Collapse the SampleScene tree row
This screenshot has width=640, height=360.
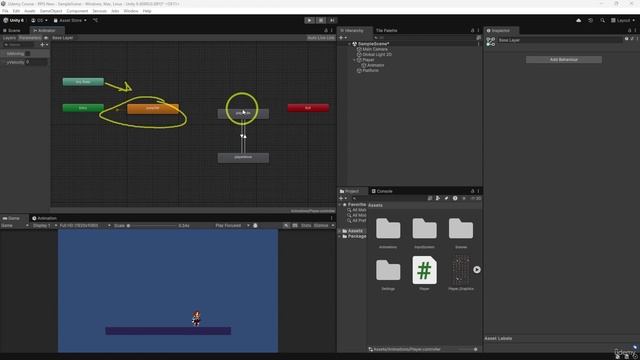click(x=350, y=44)
